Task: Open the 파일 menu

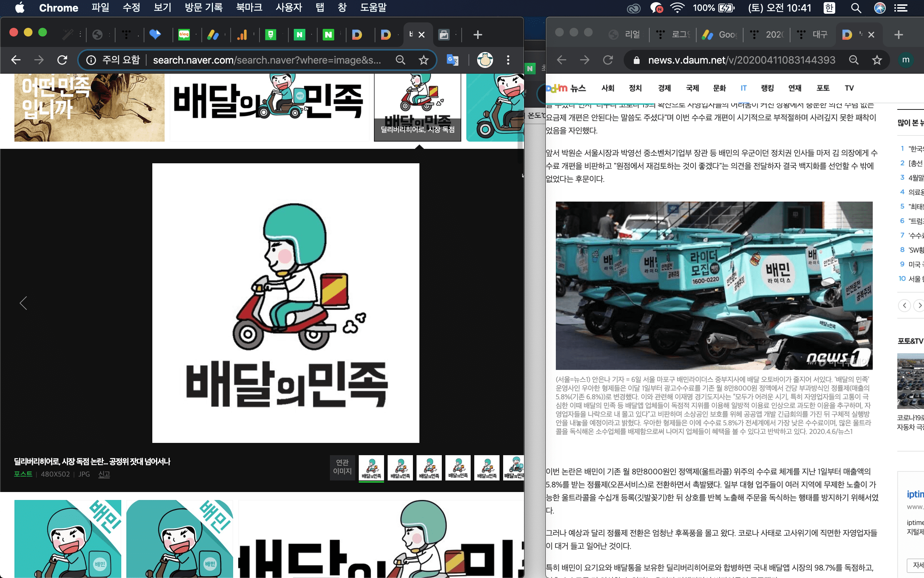Action: coord(100,8)
